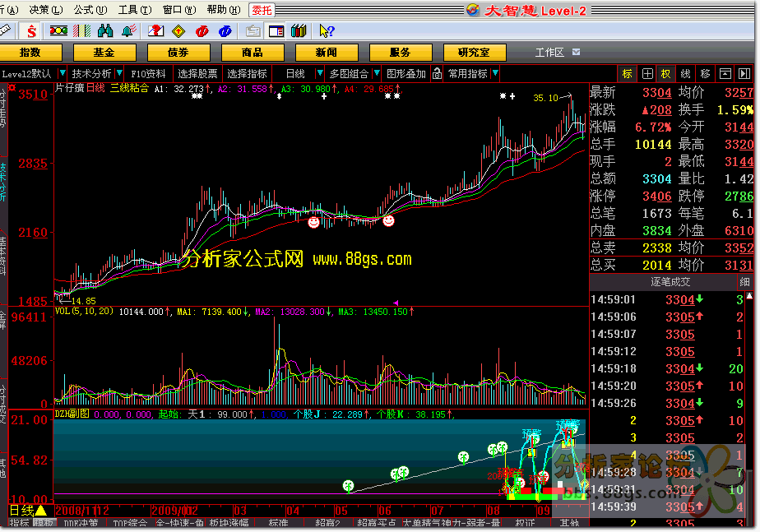Image resolution: width=760 pixels, height=532 pixels.
Task: Click the 14:59:18 trade row
Action: pos(667,368)
